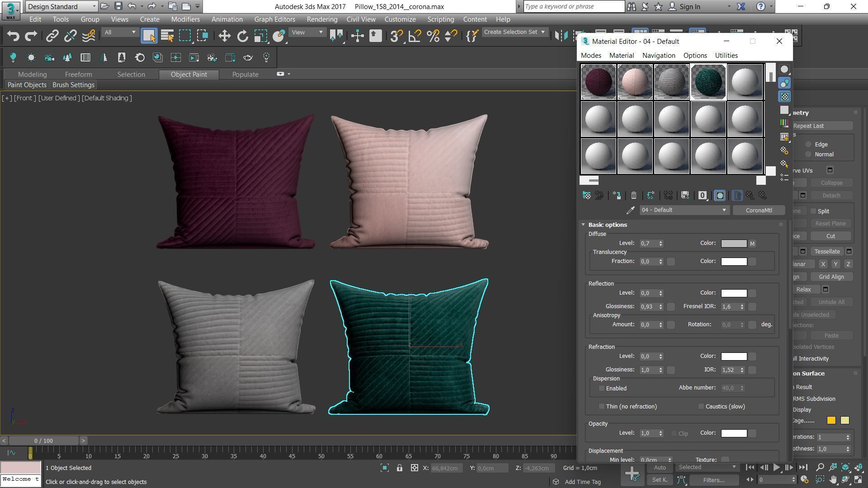The height and width of the screenshot is (488, 868).
Task: Tick the Split checkbox
Action: pyautogui.click(x=813, y=211)
